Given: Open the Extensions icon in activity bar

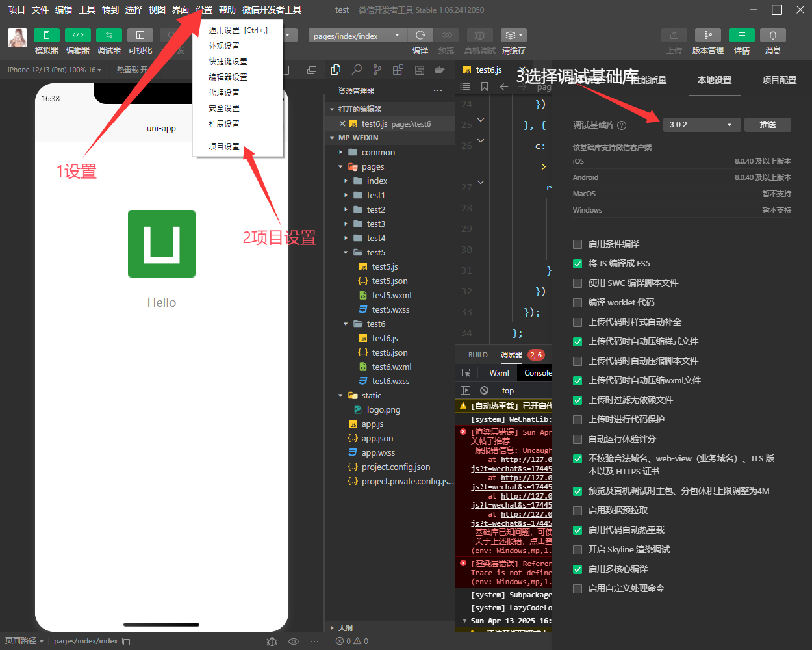Looking at the screenshot, I should [x=398, y=70].
